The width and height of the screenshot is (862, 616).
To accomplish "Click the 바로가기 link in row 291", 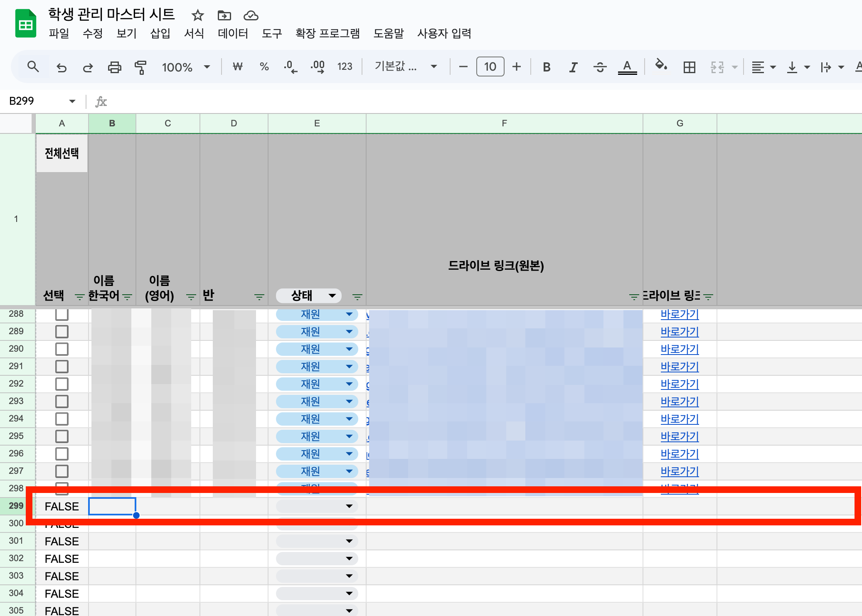I will [x=680, y=367].
